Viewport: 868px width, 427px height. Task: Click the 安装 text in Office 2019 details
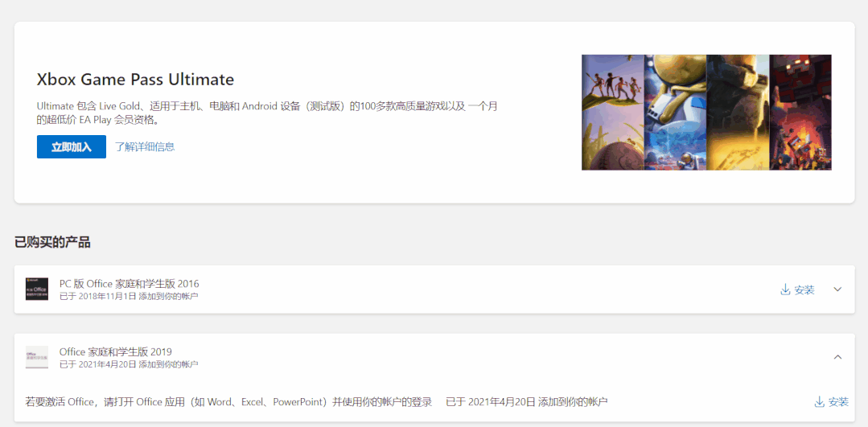(x=839, y=402)
